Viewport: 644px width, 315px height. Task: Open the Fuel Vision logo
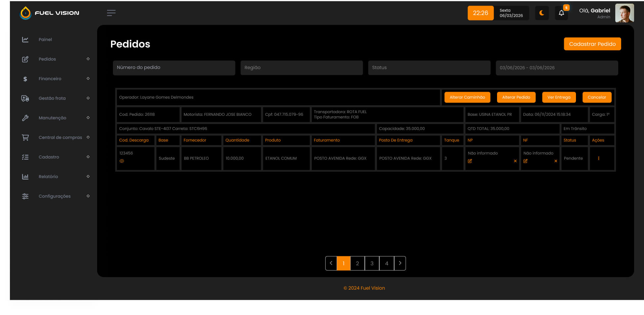(50, 13)
